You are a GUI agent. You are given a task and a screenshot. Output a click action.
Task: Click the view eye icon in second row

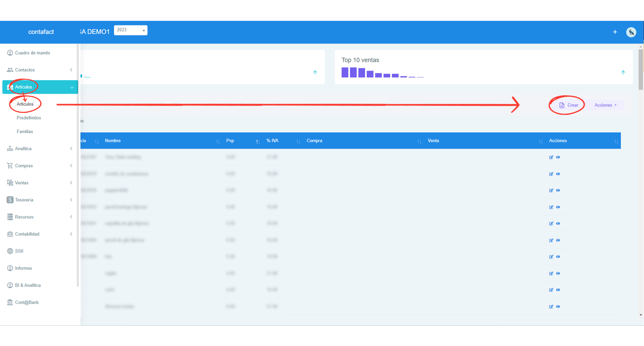click(558, 174)
